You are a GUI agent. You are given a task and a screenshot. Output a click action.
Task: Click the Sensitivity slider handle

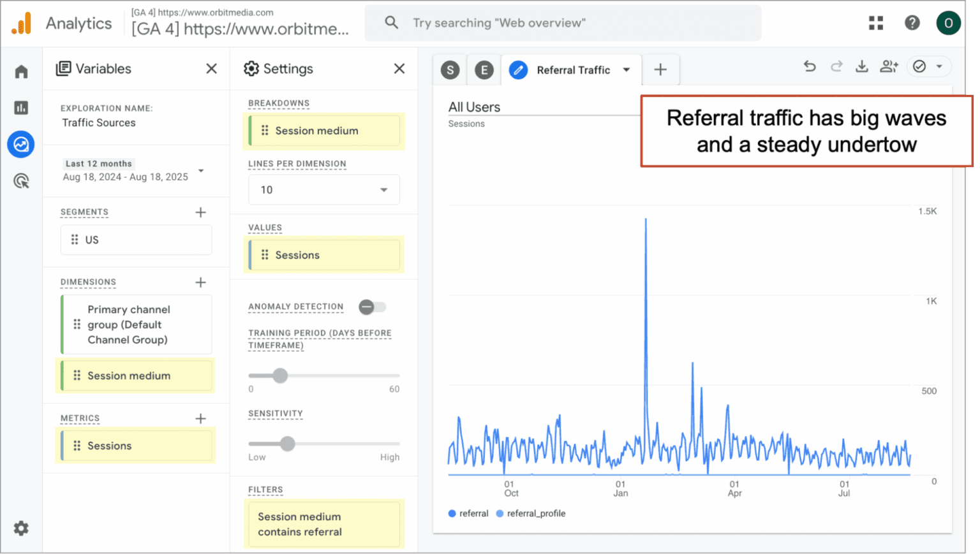click(288, 444)
